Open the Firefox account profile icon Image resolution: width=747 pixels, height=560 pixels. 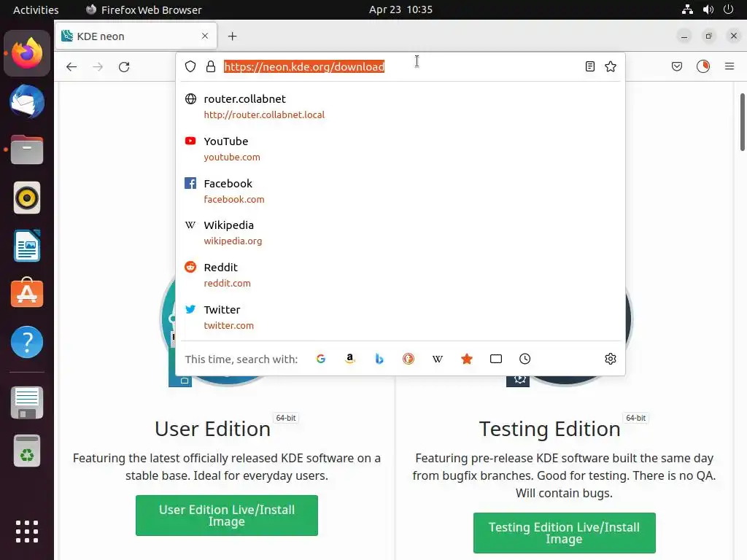coord(703,66)
